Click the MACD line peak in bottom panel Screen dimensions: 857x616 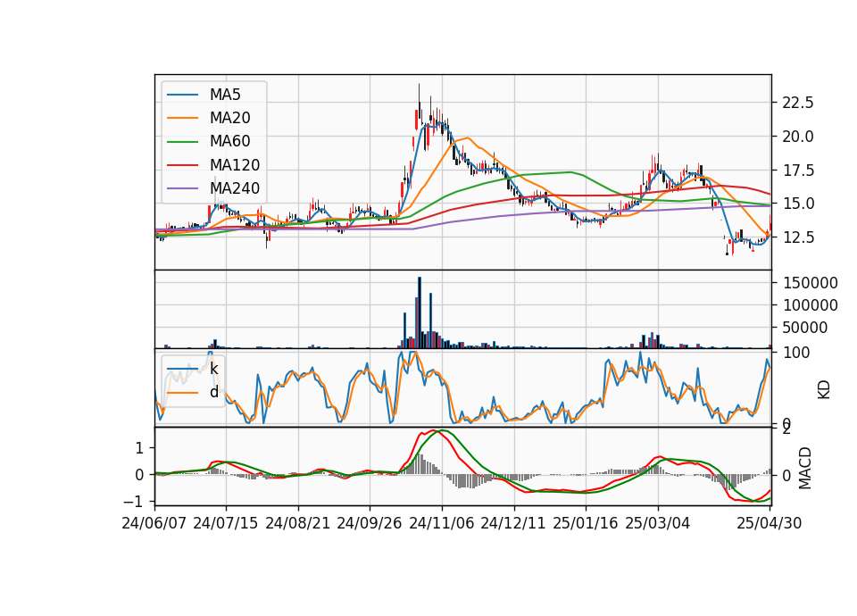[x=434, y=431]
